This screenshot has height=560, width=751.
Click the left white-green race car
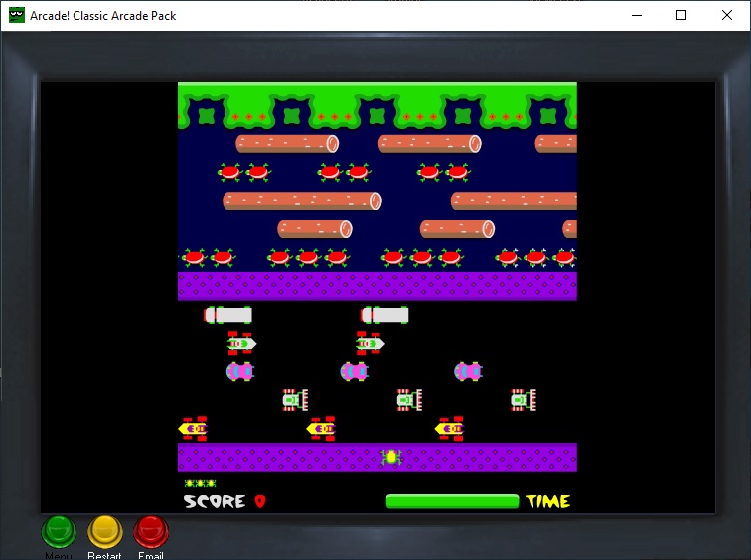tap(241, 344)
